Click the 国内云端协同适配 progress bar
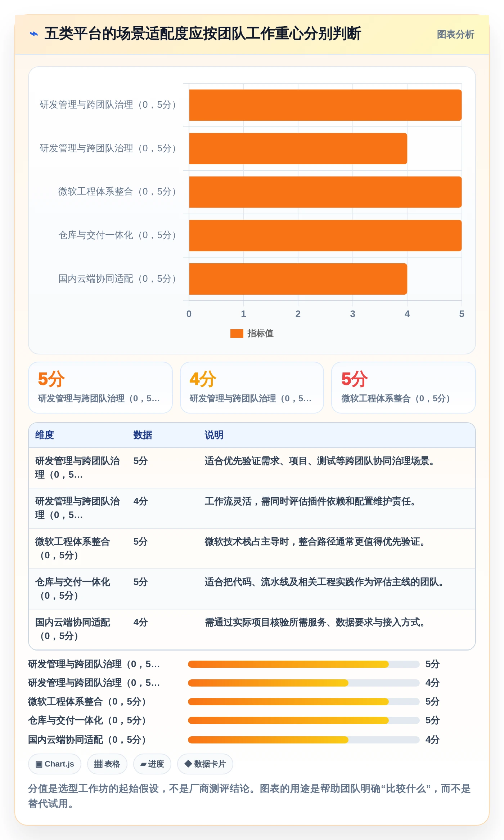The width and height of the screenshot is (504, 840). (x=304, y=740)
